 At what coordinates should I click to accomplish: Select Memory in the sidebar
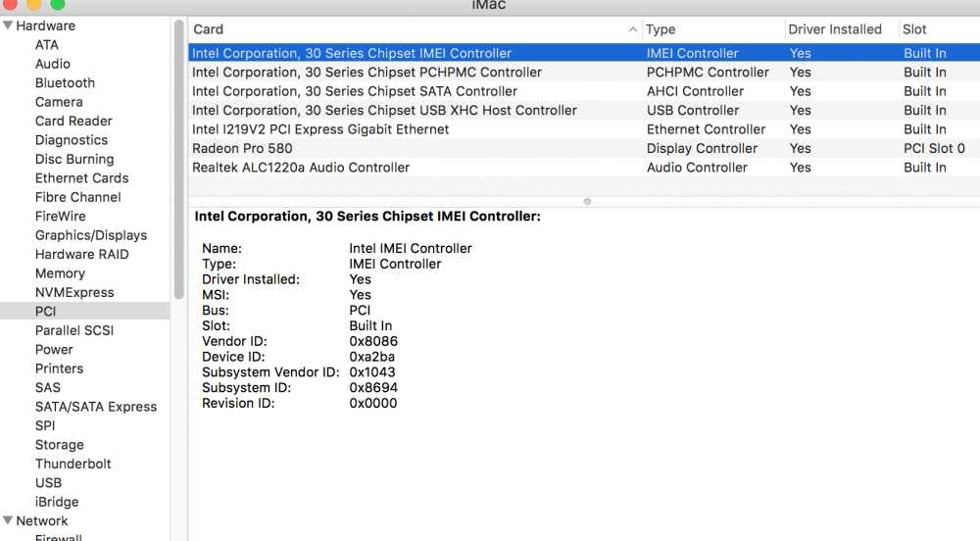pos(60,273)
